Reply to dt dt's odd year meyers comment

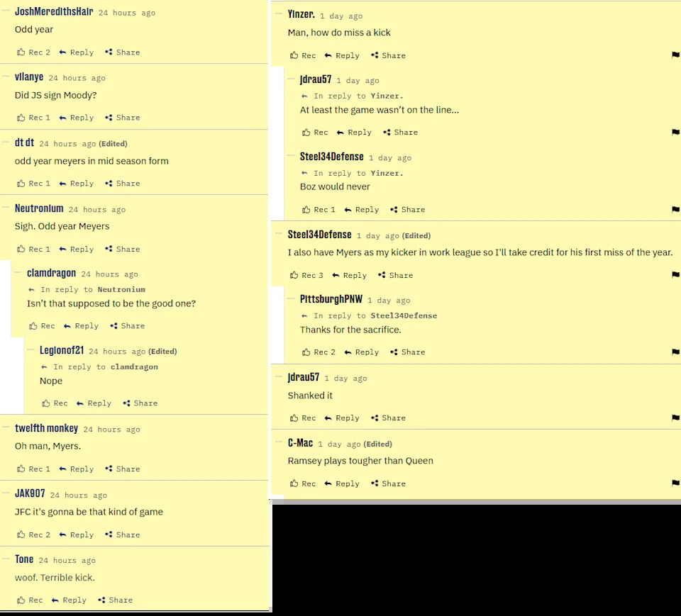(77, 184)
